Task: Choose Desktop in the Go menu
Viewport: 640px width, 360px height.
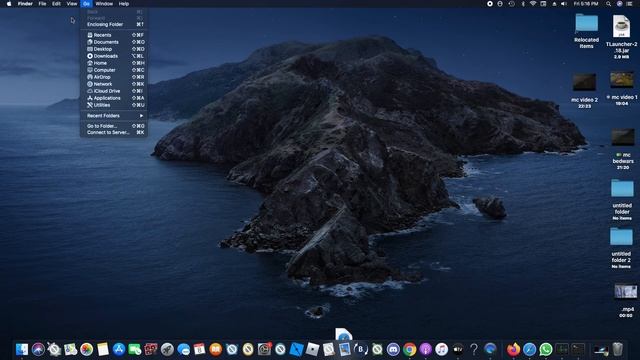Action: tap(114, 49)
